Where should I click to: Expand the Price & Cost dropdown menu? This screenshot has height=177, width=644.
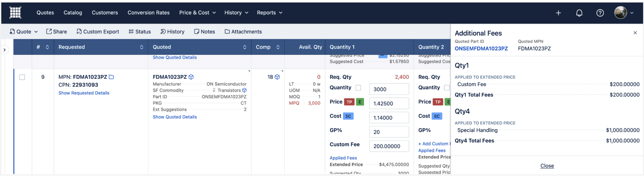(x=197, y=13)
